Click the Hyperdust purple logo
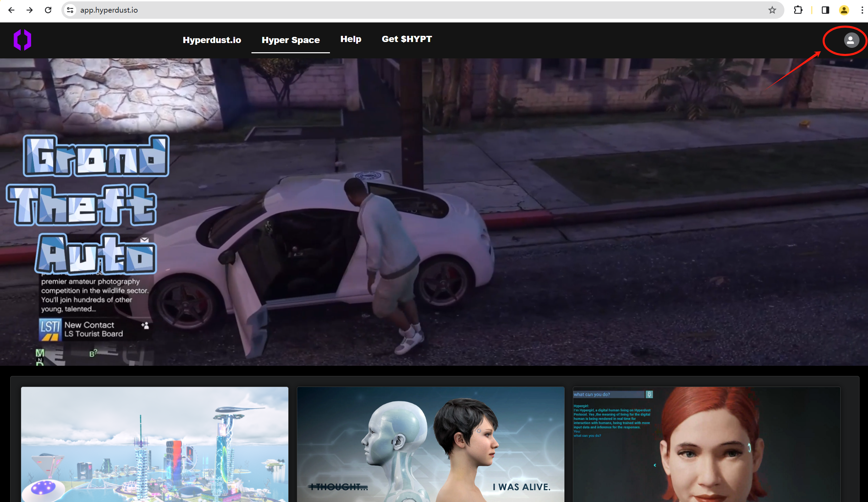Screen dimensions: 868x502 click(23, 40)
